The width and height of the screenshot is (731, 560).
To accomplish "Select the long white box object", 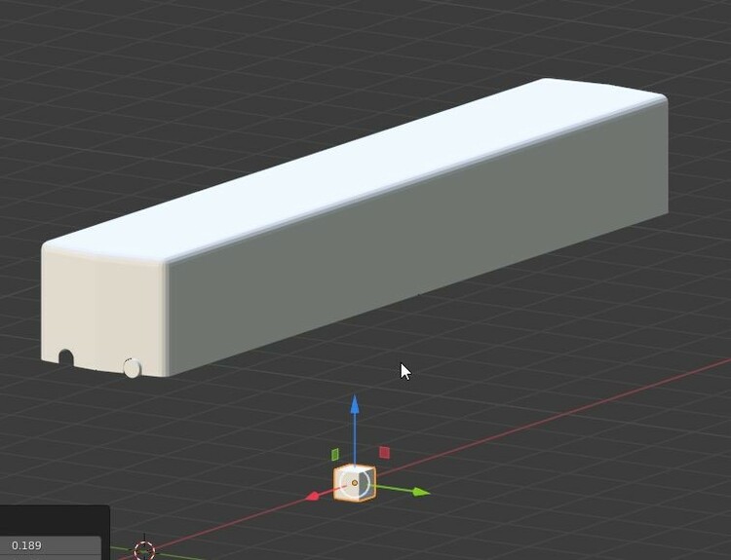I will [x=355, y=228].
